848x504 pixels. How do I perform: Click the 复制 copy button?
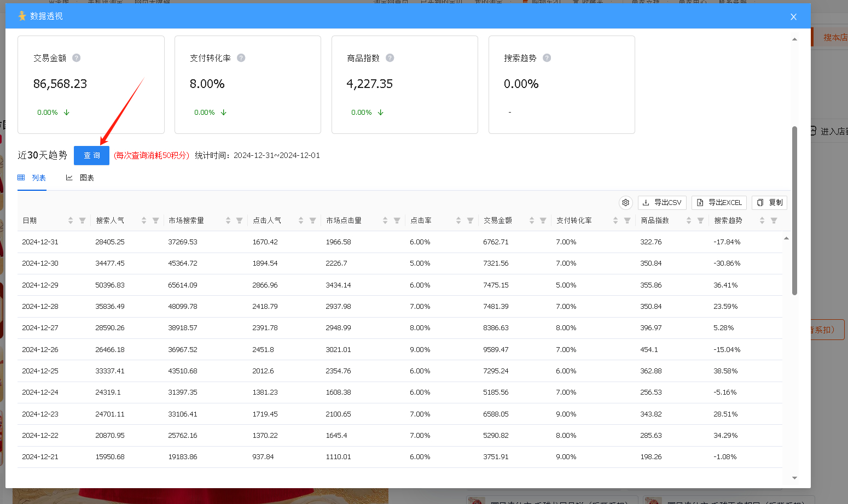click(x=769, y=203)
